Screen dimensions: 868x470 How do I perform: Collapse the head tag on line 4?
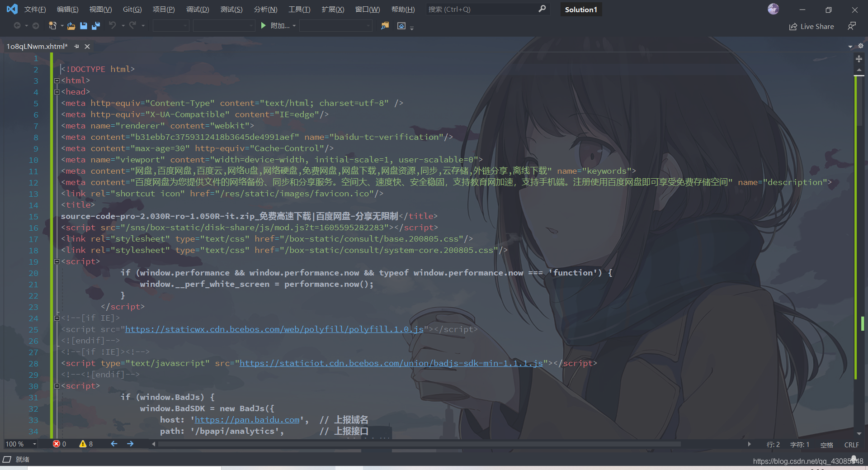coord(57,92)
